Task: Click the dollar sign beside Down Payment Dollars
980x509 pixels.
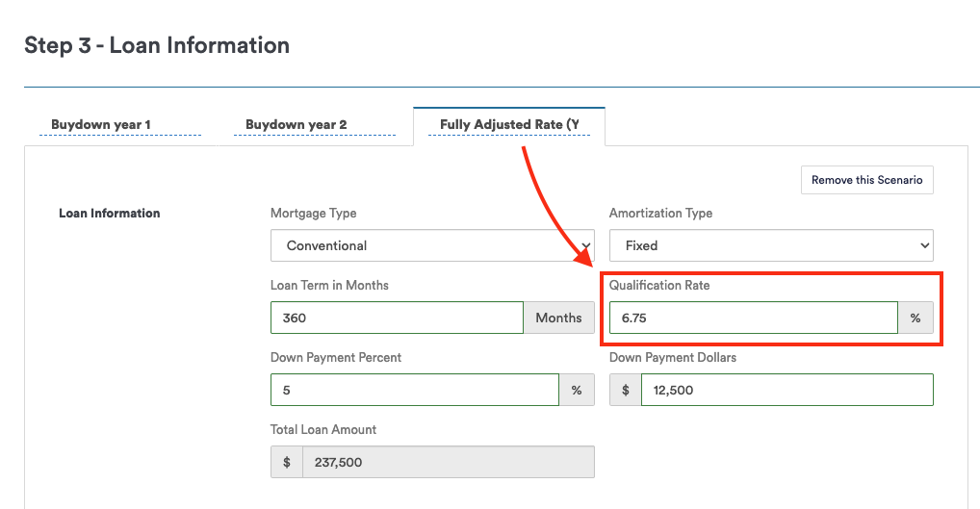Action: click(x=626, y=391)
